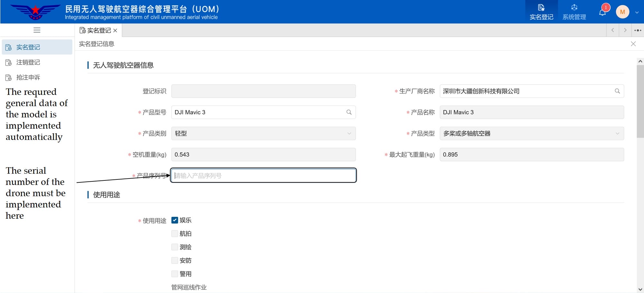
Task: Click the scrollbar down arrow
Action: point(640,289)
